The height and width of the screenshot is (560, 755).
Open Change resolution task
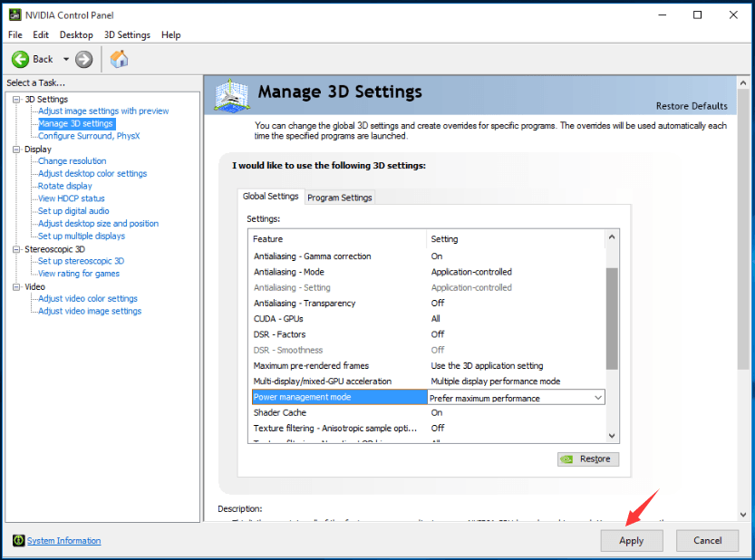[x=73, y=160]
